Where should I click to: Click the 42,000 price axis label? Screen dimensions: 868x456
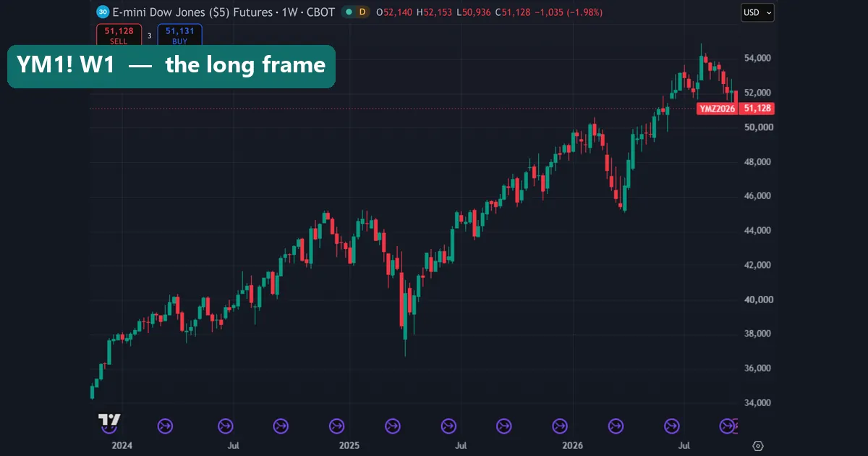[x=757, y=265]
